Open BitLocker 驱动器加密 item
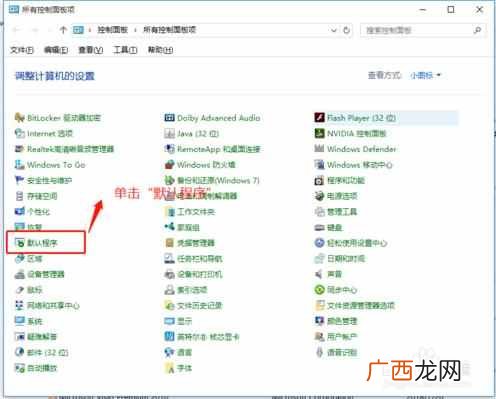The image size is (496, 399). pyautogui.click(x=58, y=118)
